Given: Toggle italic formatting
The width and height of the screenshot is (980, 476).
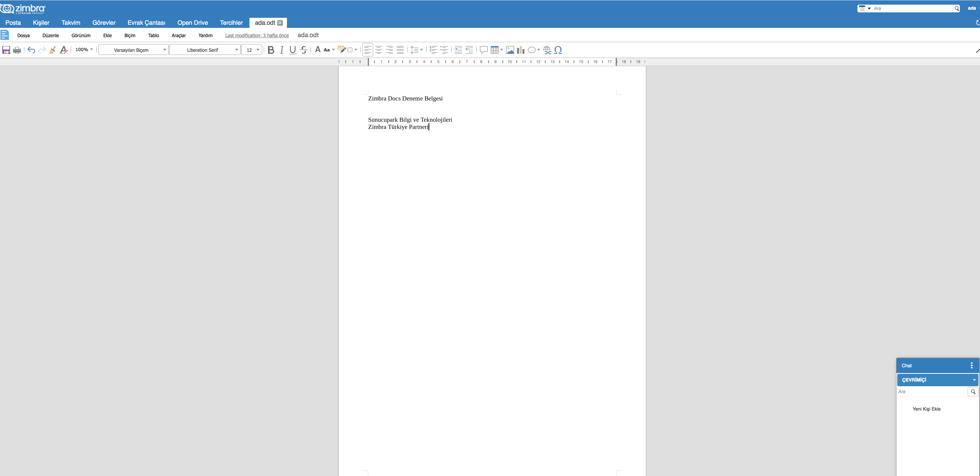Looking at the screenshot, I should tap(282, 50).
